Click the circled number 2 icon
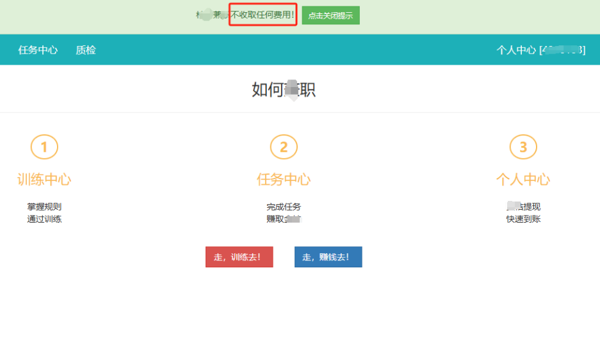Image resolution: width=600 pixels, height=364 pixels. pos(284,147)
